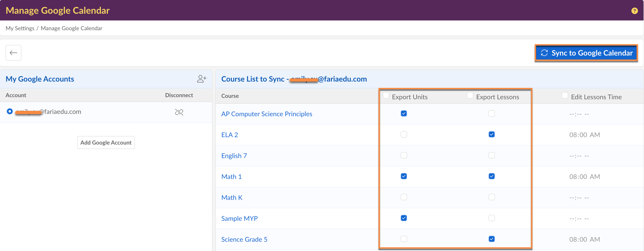Screen dimensions: 644x251
Task: Open the Science Grade 5 course link
Action: point(244,240)
